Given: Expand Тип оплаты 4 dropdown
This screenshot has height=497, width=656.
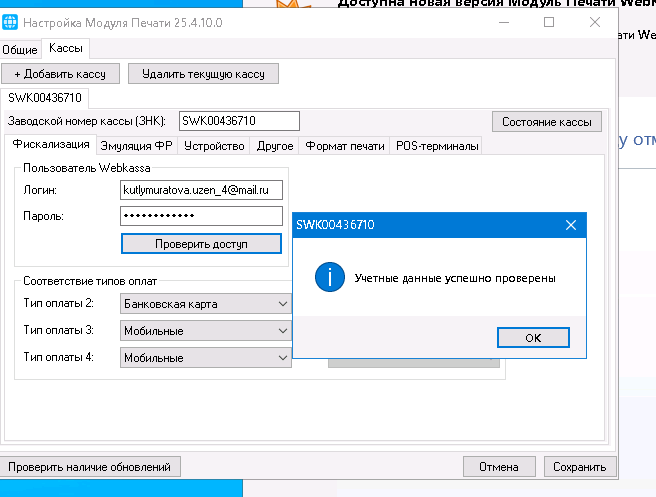Looking at the screenshot, I should tap(205, 358).
